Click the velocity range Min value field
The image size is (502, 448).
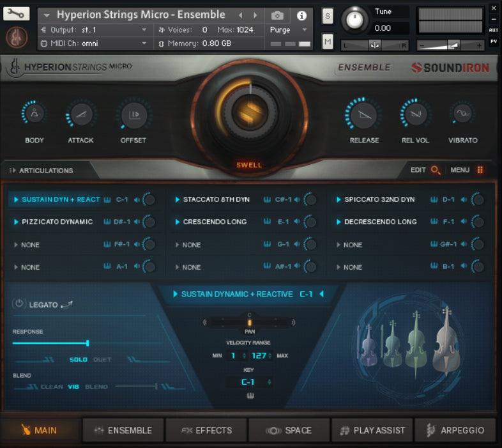(x=235, y=355)
